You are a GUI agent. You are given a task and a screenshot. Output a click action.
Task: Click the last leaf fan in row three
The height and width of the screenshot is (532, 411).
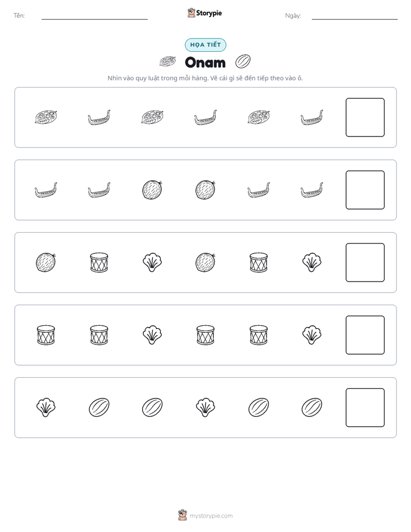click(311, 263)
